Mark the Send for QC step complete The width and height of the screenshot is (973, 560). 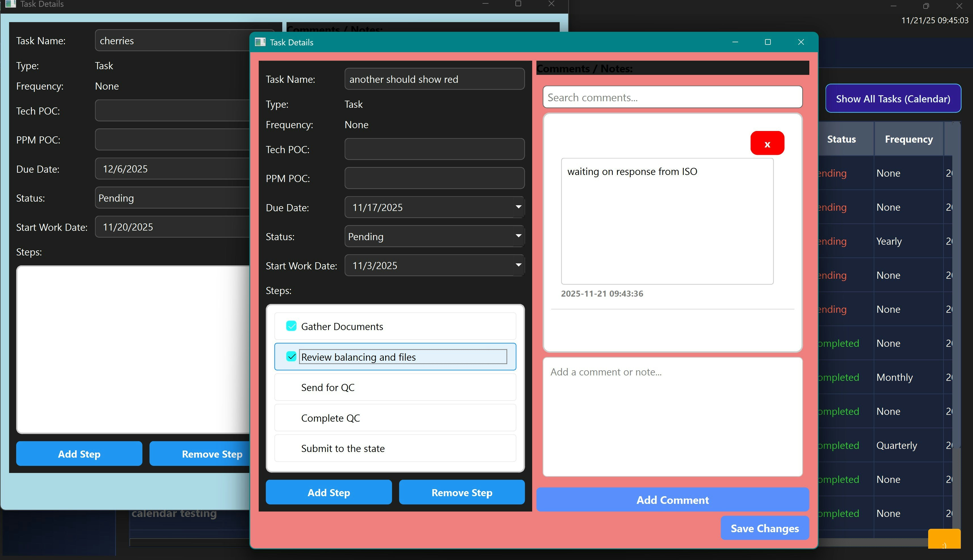pyautogui.click(x=291, y=387)
